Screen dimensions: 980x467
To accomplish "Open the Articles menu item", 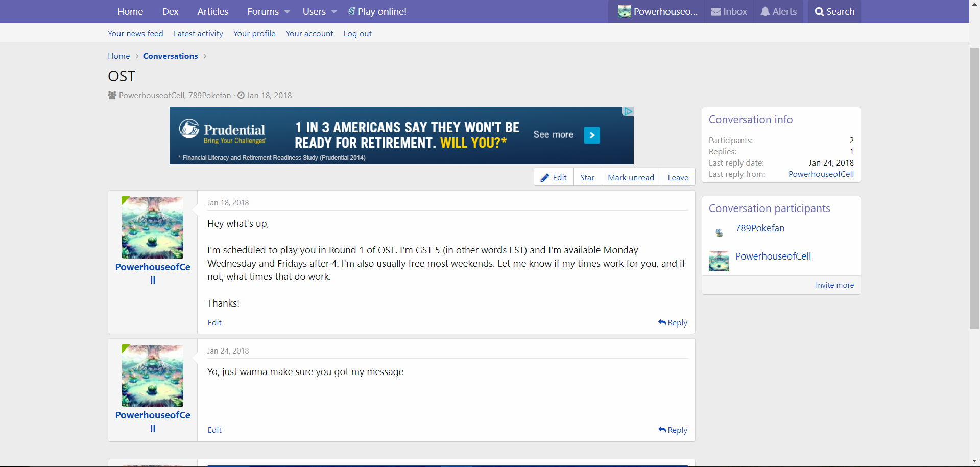I will click(x=213, y=11).
